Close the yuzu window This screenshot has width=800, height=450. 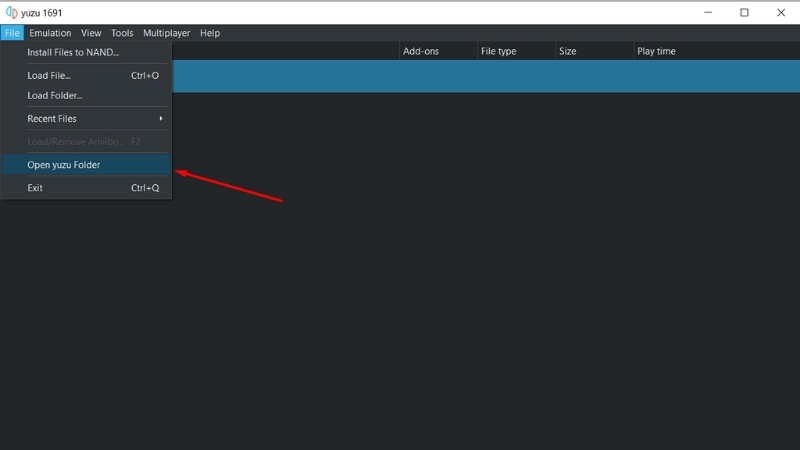click(781, 12)
